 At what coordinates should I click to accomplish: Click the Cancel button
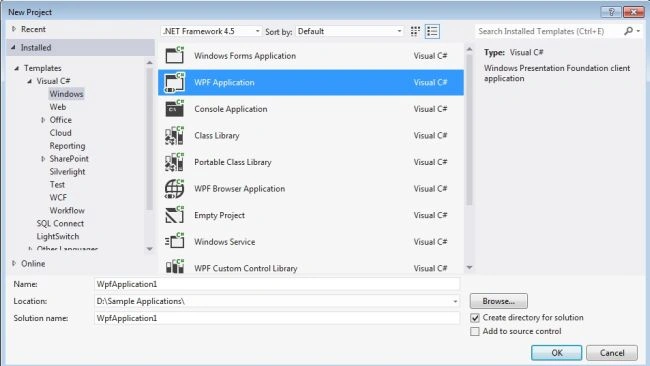(x=612, y=353)
